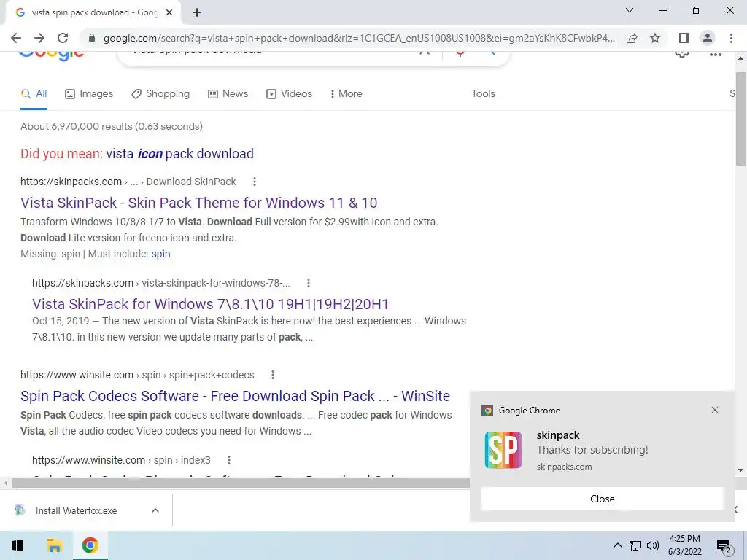Toggle Chrome side panel
Screen dimensions: 747x560
(684, 38)
